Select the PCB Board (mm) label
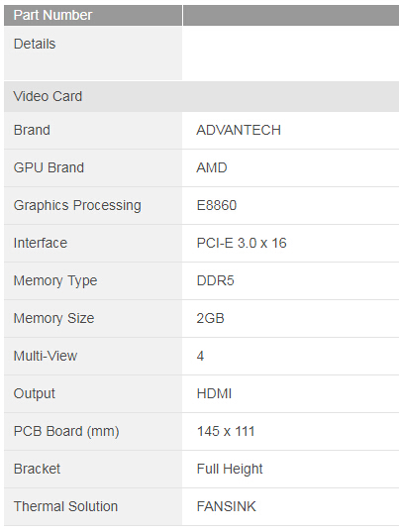 (x=66, y=432)
